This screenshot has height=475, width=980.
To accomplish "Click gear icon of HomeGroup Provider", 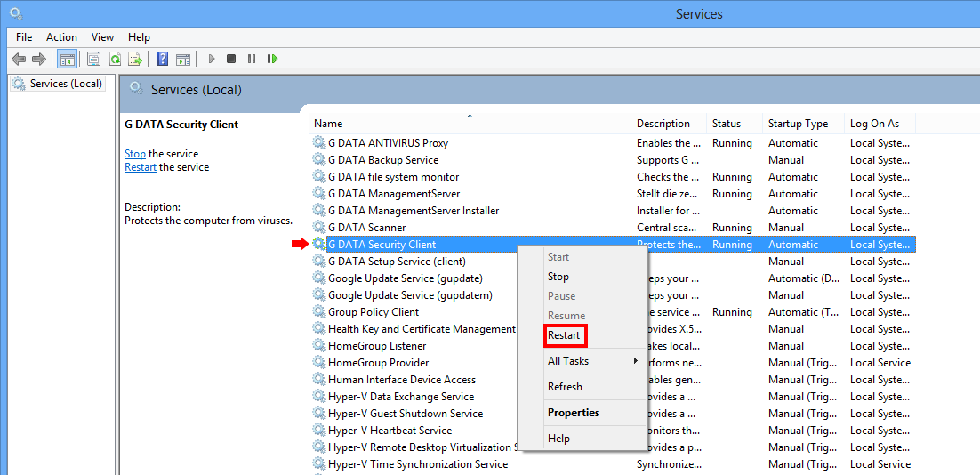I will (x=319, y=362).
